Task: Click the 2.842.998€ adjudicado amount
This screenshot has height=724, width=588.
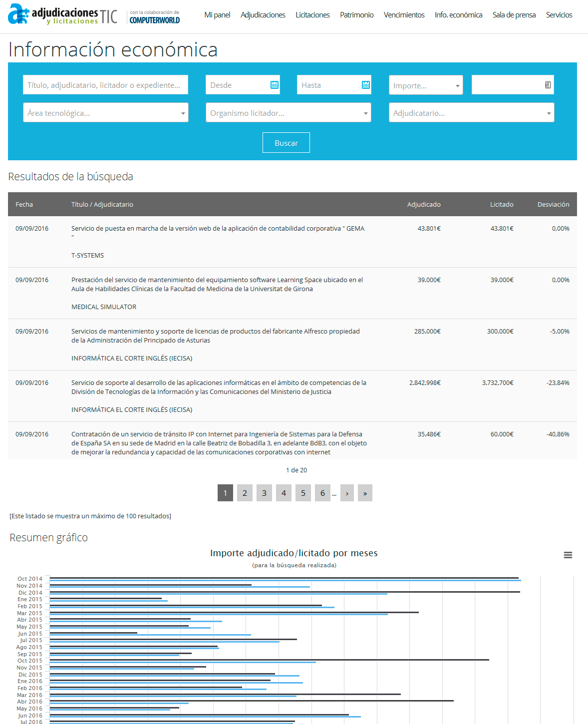Action: 425,382
